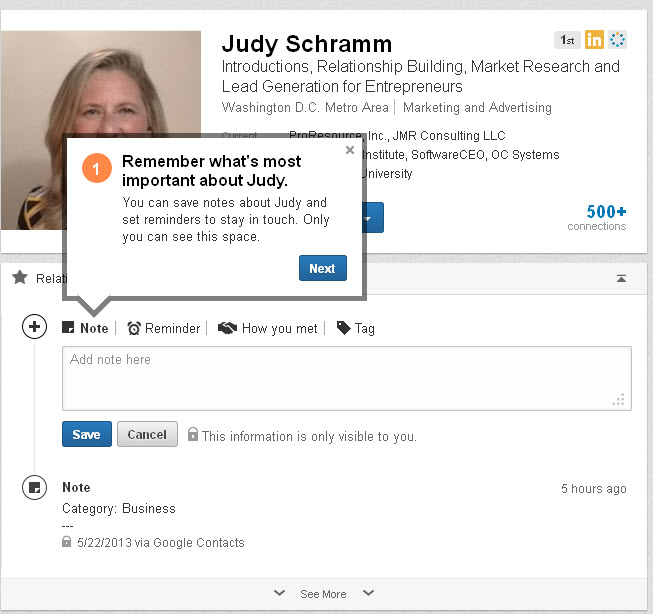
Task: Click the 5 hours ago timestamp
Action: pyautogui.click(x=593, y=488)
